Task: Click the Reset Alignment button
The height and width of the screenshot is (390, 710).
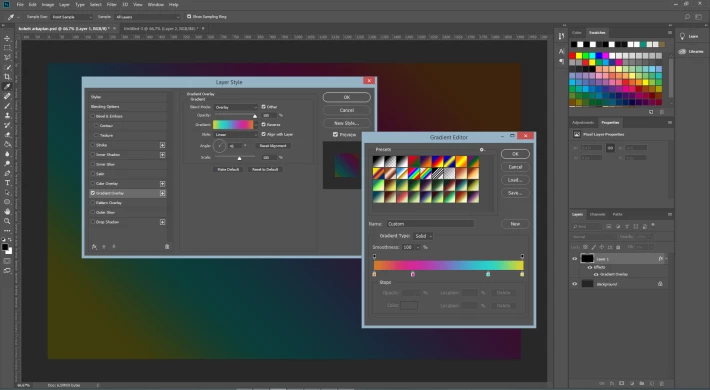Action: click(273, 146)
